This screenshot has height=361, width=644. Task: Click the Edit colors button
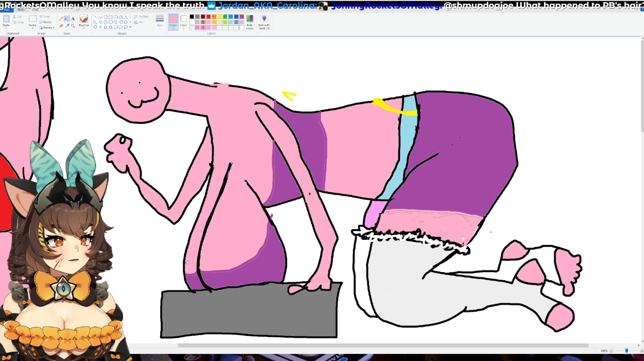(x=249, y=22)
